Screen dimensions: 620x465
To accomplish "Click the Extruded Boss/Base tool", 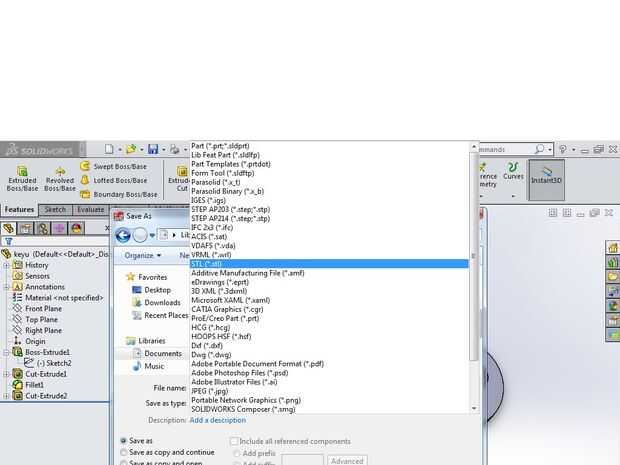I will click(x=22, y=179).
